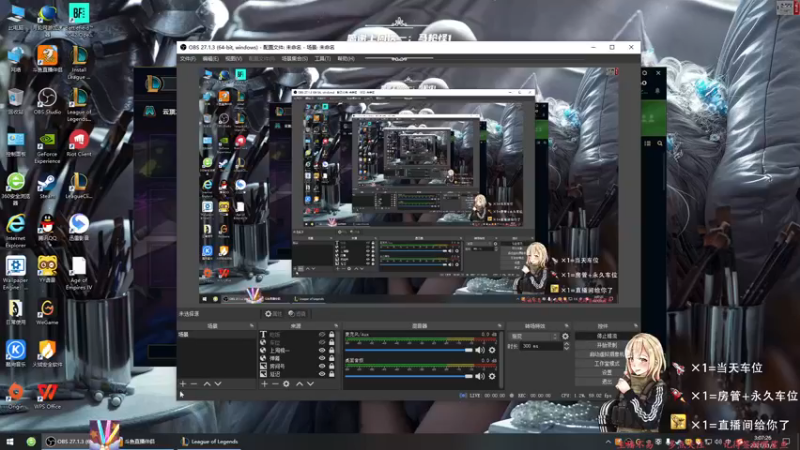The height and width of the screenshot is (450, 800).
Task: Click 停止推流 stop streaming button
Action: pyautogui.click(x=606, y=336)
